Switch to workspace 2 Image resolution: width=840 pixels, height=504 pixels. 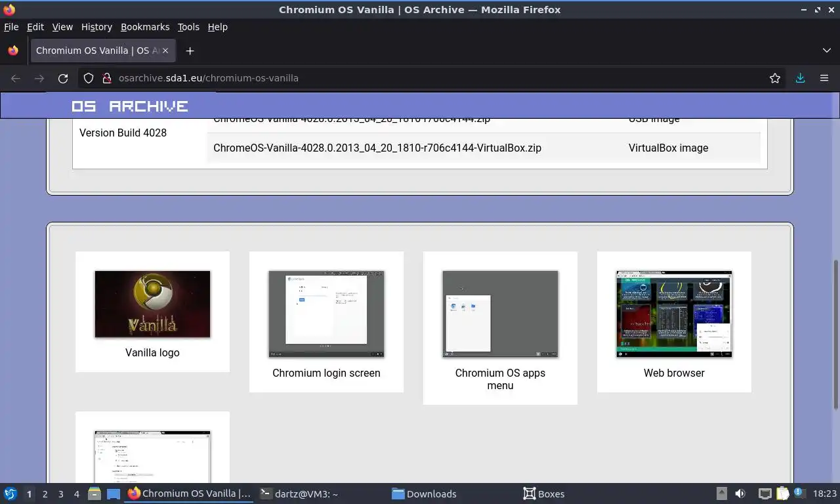coord(45,494)
